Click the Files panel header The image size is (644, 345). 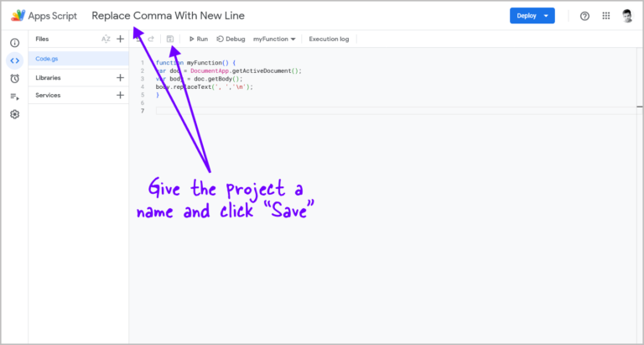click(x=42, y=39)
